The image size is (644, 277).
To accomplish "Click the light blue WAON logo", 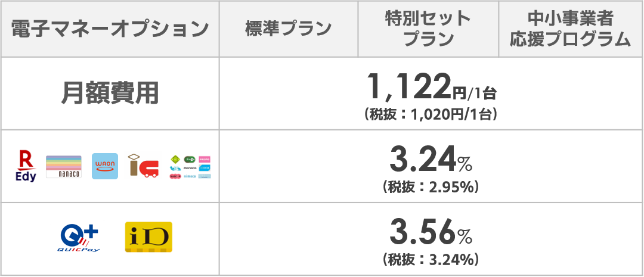I will click(x=105, y=166).
